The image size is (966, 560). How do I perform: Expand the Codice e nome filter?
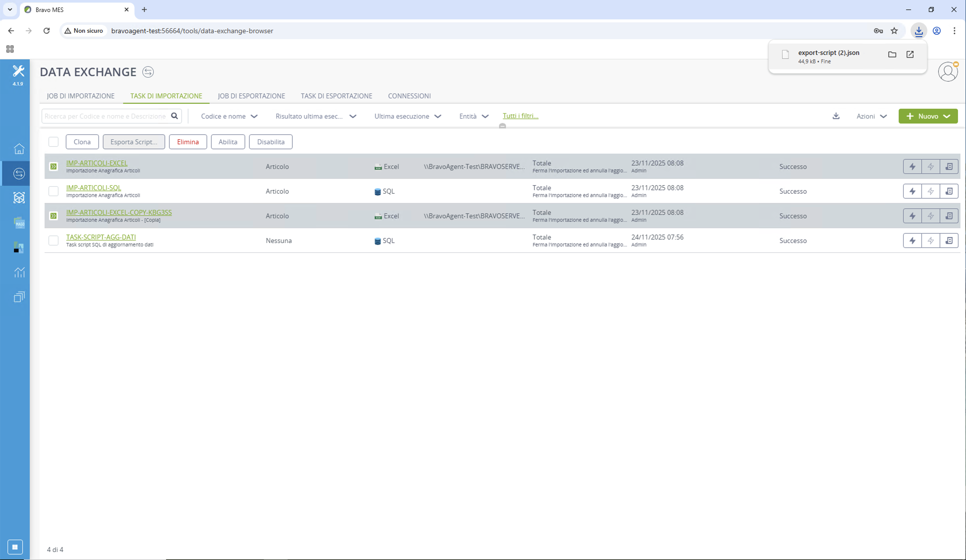pyautogui.click(x=229, y=116)
